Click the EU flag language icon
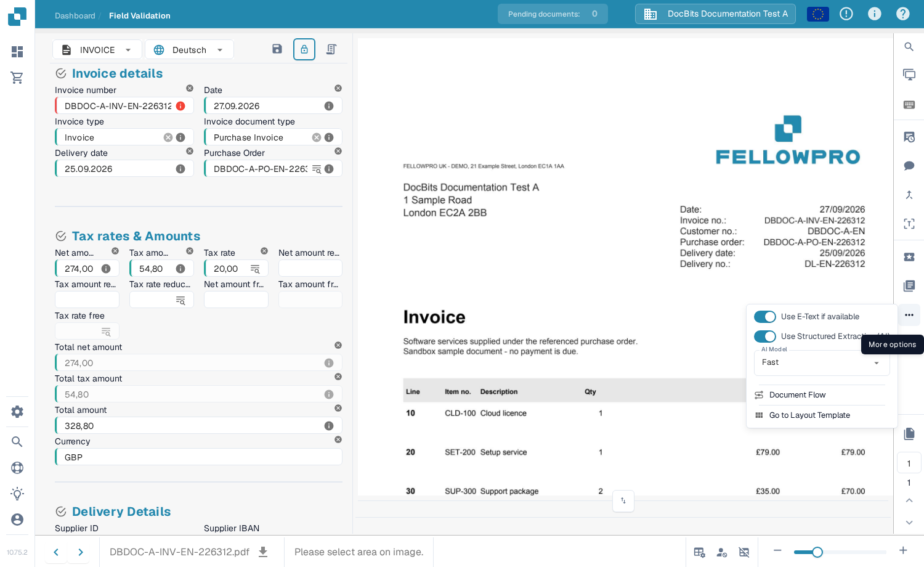The width and height of the screenshot is (924, 567). (818, 14)
